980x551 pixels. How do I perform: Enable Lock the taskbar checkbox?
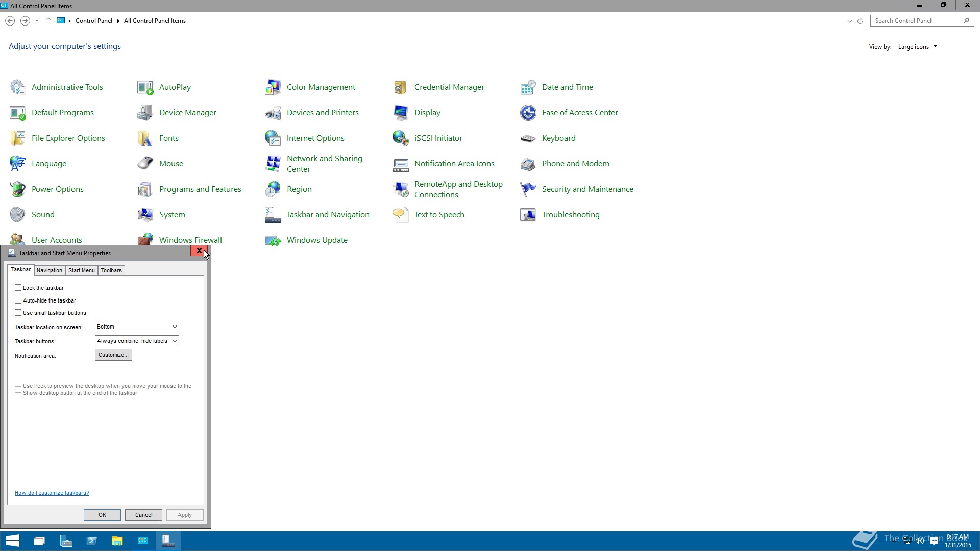(x=18, y=288)
